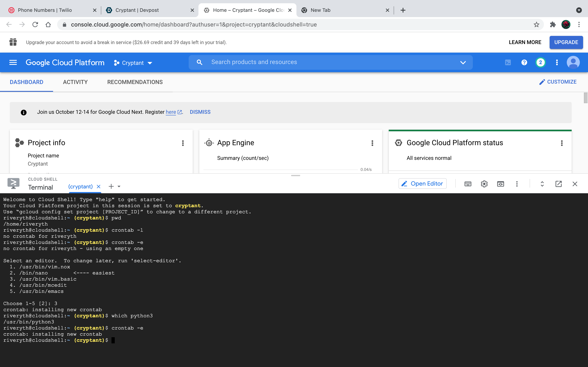Click the Cloud Shell web preview icon
588x367 pixels.
click(500, 184)
